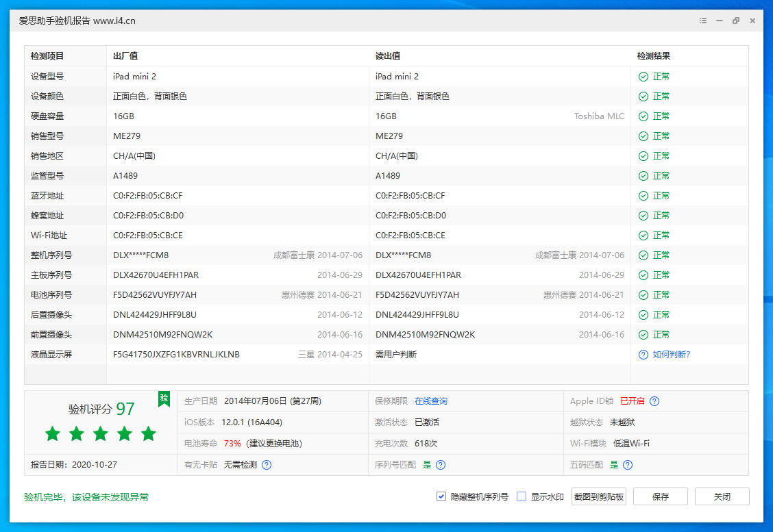This screenshot has width=773, height=532.
Task: Click the 关闭 button at bottom right
Action: click(722, 496)
